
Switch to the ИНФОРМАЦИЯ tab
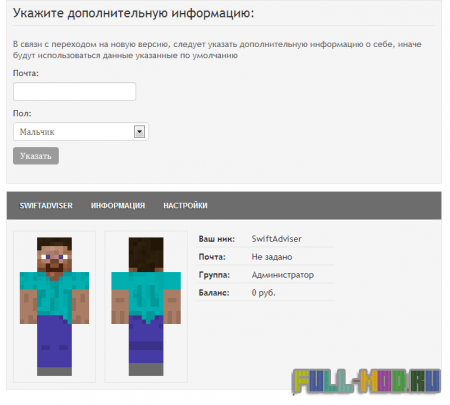point(118,205)
